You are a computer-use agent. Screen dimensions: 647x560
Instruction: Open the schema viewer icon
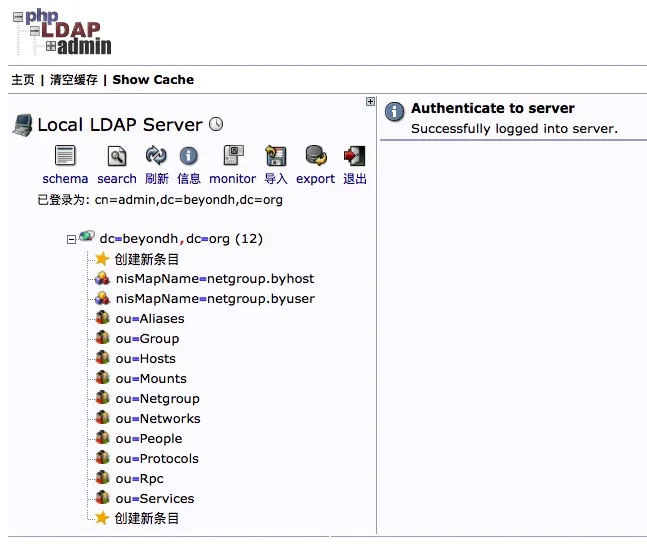(65, 156)
